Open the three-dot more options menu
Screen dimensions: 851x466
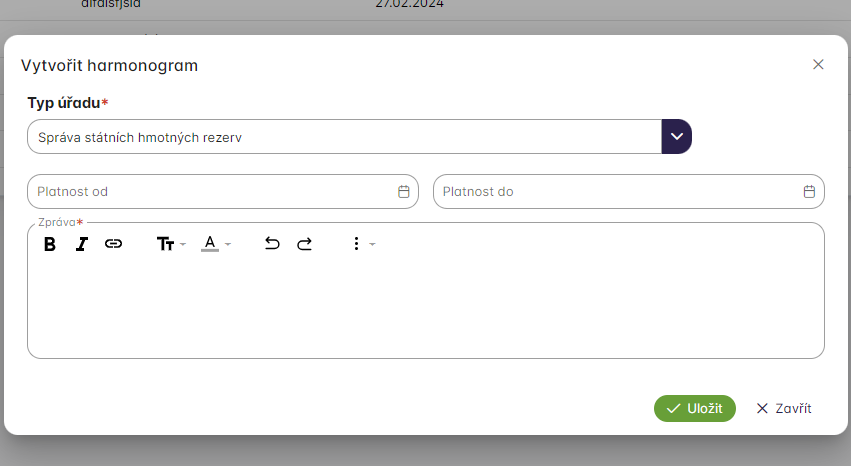[x=355, y=244]
